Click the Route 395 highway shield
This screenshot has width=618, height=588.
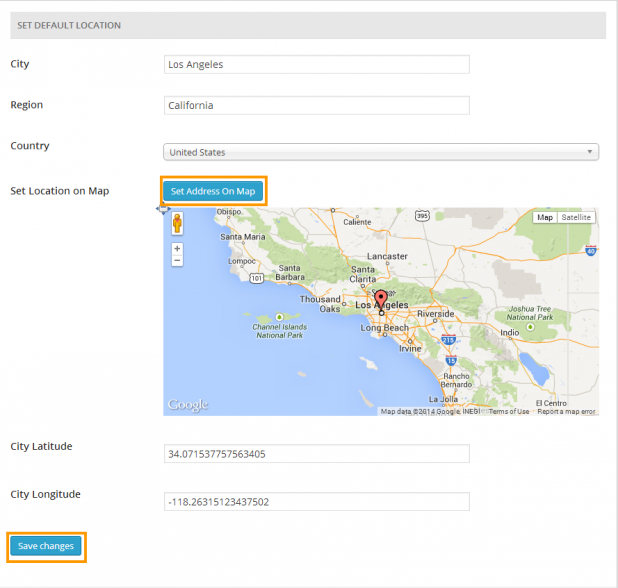pyautogui.click(x=422, y=216)
